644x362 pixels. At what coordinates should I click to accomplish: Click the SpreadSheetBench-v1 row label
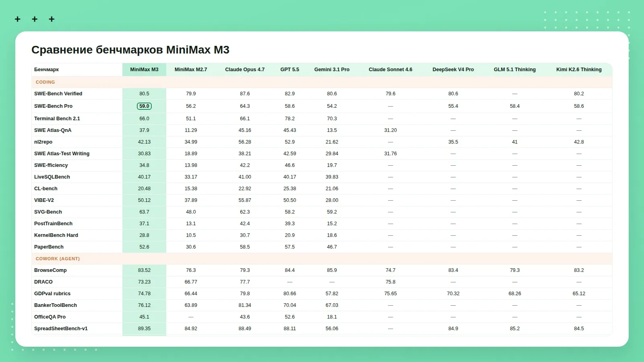pos(61,329)
